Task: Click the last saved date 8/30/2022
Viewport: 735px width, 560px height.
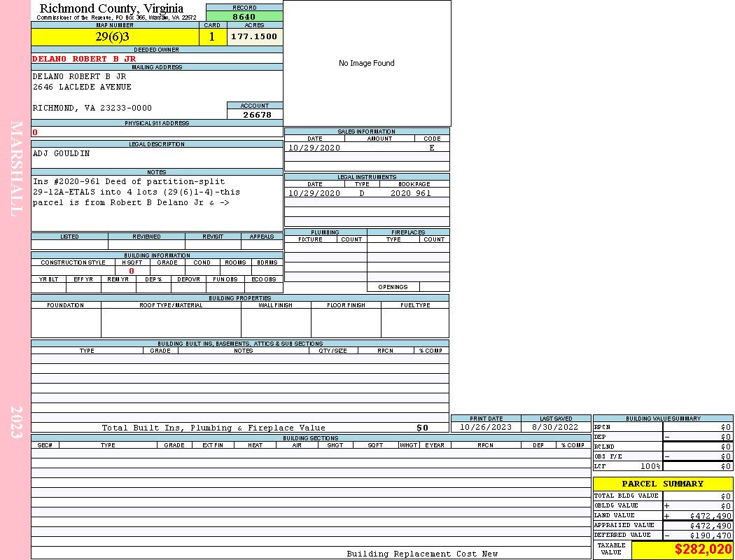Action: [x=556, y=427]
